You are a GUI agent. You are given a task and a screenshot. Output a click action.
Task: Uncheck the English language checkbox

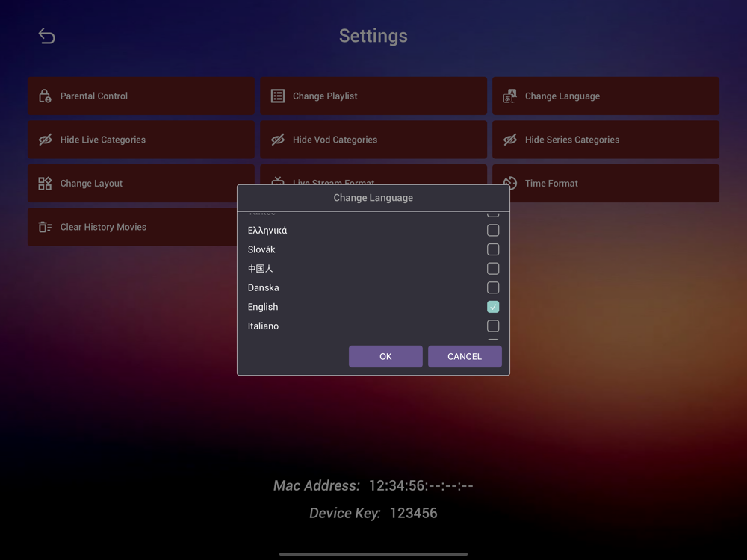(493, 307)
